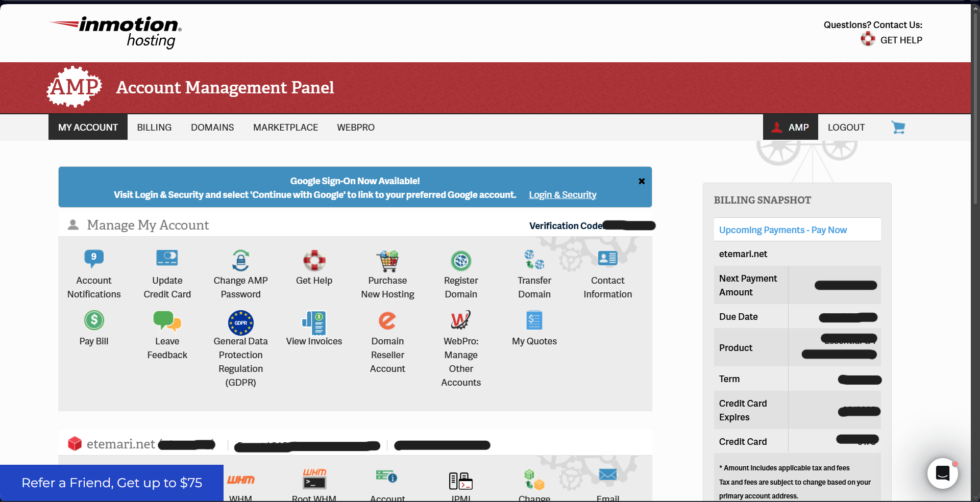Viewport: 980px width, 502px height.
Task: Click the View Invoices icon
Action: pos(314,322)
